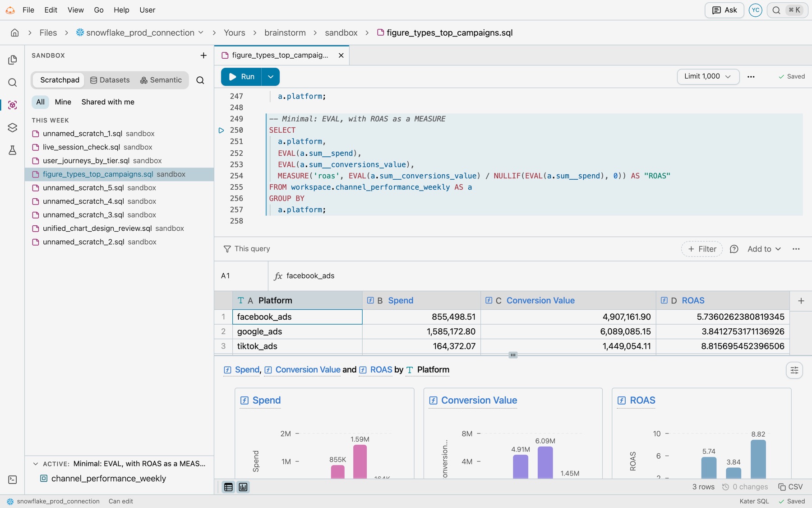This screenshot has width=812, height=508.
Task: Search the sandbox list with magnifier icon
Action: pos(200,80)
